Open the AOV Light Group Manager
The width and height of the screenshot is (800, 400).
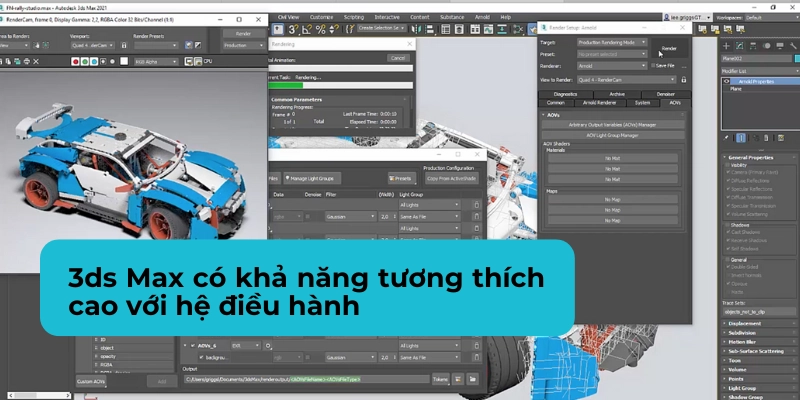pos(612,135)
